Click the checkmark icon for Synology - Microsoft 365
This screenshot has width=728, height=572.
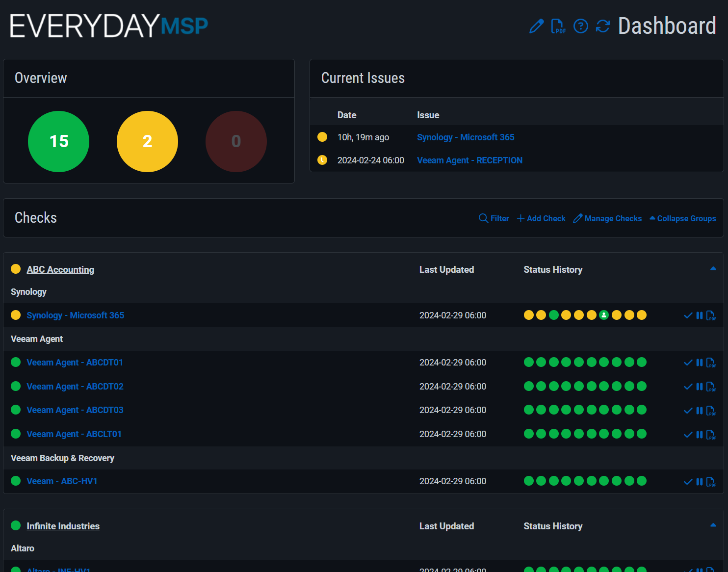[x=688, y=315]
